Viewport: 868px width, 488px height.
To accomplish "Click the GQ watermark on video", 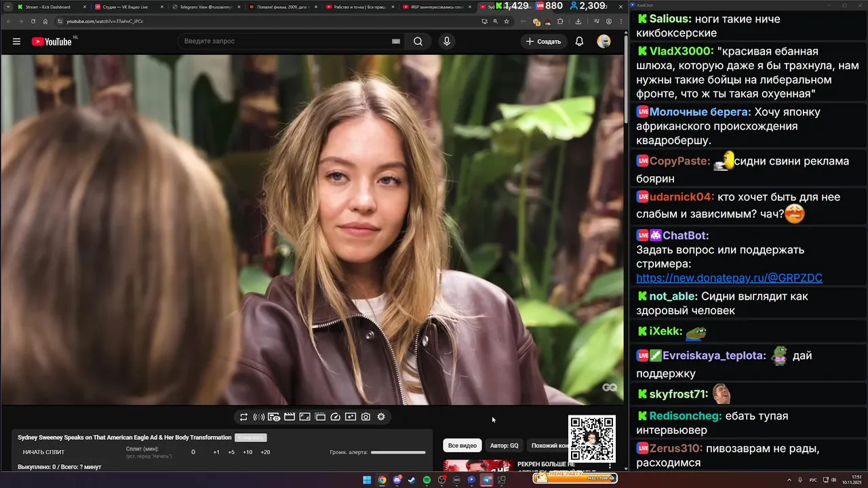I will click(609, 388).
